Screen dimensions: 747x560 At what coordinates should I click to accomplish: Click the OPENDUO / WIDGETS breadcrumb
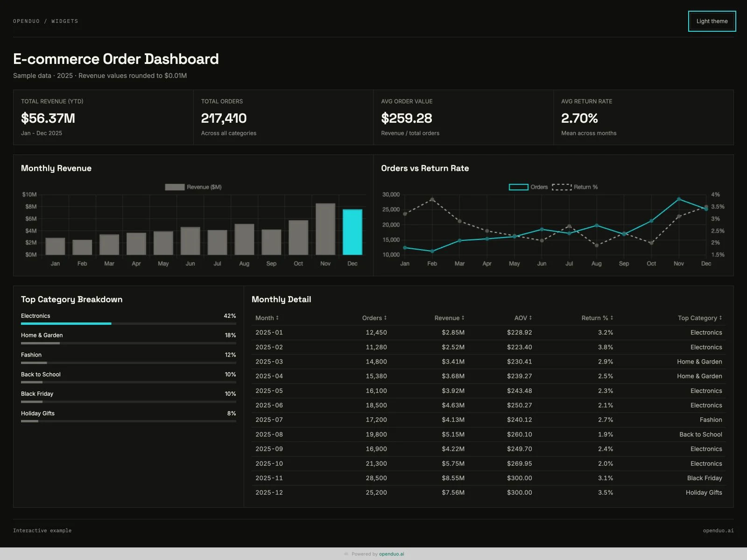46,21
